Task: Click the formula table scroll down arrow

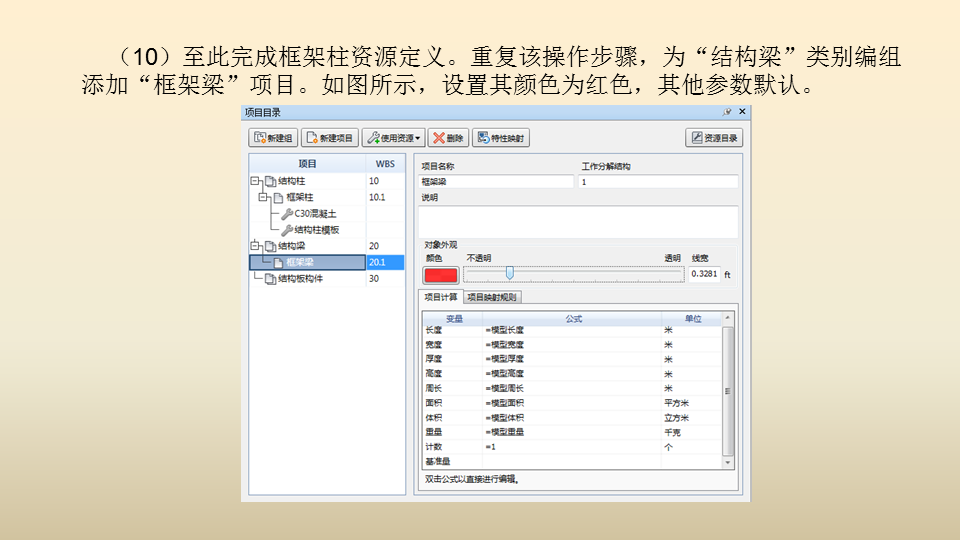Action: (727, 463)
